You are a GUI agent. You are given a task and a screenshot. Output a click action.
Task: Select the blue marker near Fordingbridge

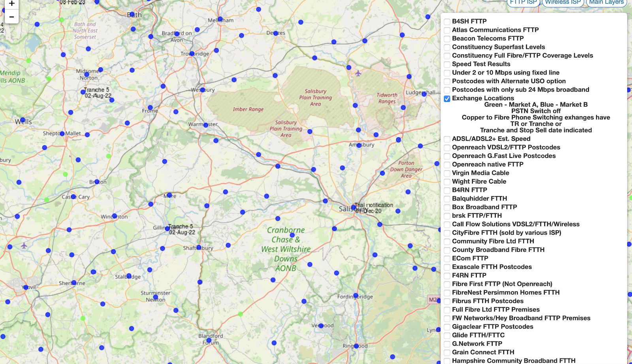[x=355, y=295]
